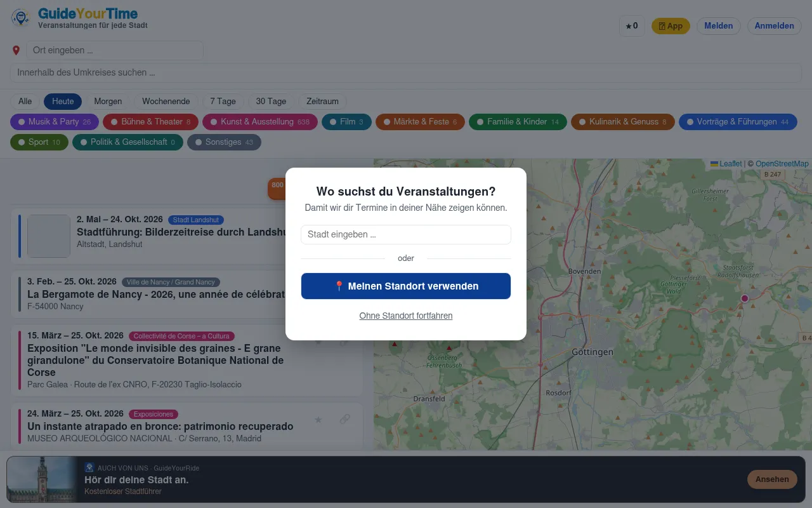The image size is (812, 508).
Task: Open the city tower image in banner
Action: 42,479
